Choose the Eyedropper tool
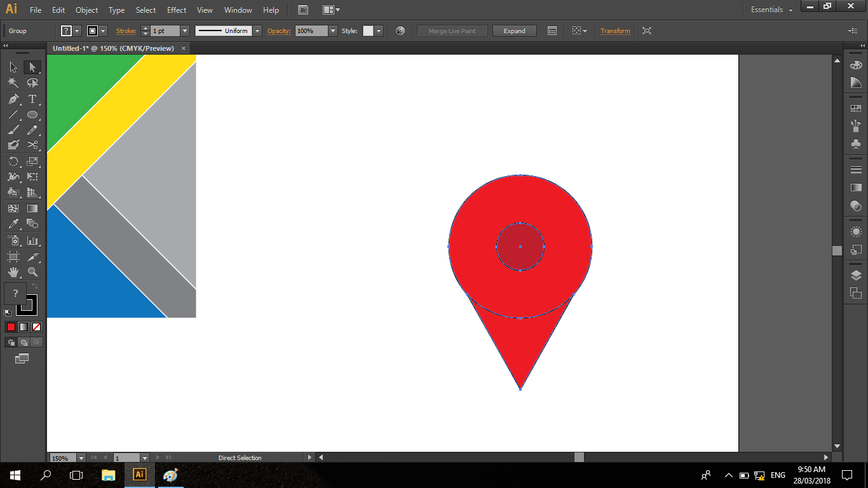 pyautogui.click(x=13, y=224)
